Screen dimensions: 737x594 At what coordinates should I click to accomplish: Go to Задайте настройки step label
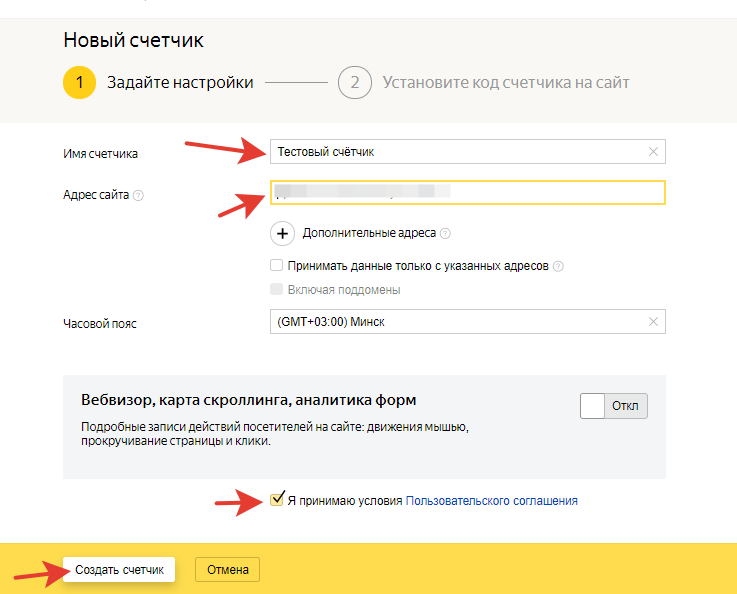[180, 82]
